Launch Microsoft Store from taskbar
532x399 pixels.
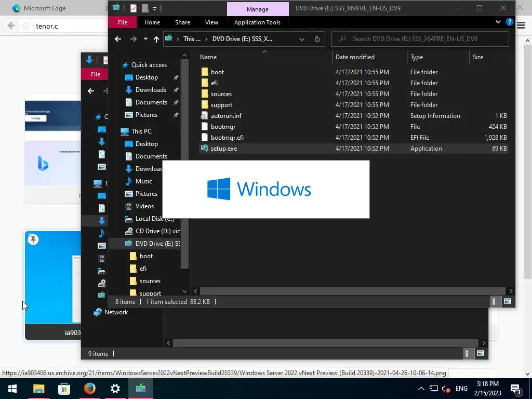[x=64, y=389]
